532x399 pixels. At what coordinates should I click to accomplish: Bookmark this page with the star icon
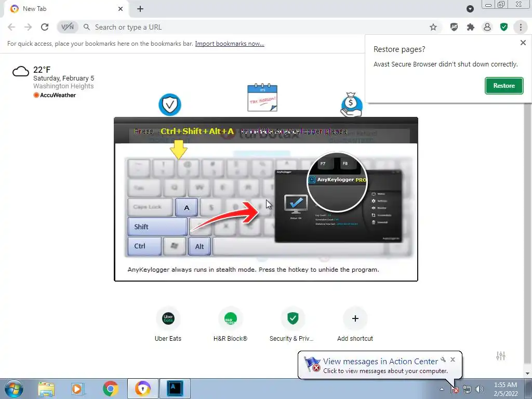pos(433,27)
